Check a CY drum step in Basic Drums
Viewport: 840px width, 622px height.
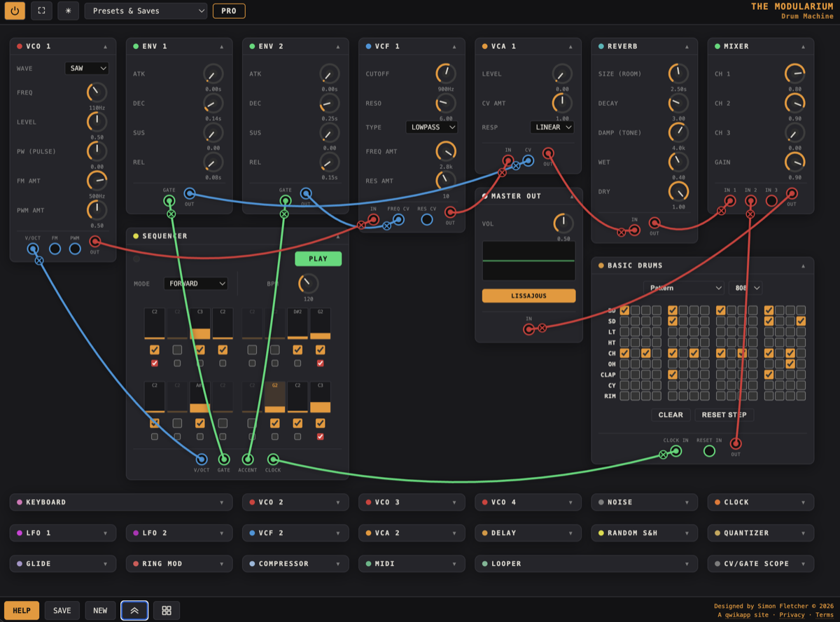click(x=623, y=385)
